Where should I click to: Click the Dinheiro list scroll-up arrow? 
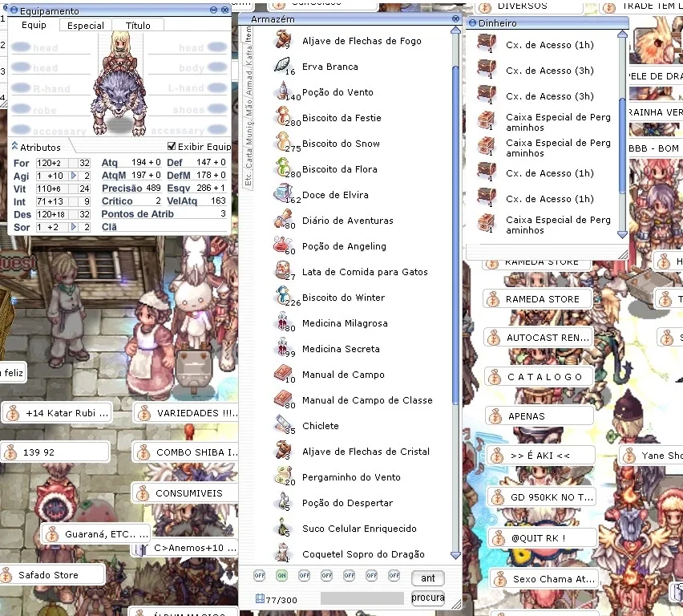622,34
